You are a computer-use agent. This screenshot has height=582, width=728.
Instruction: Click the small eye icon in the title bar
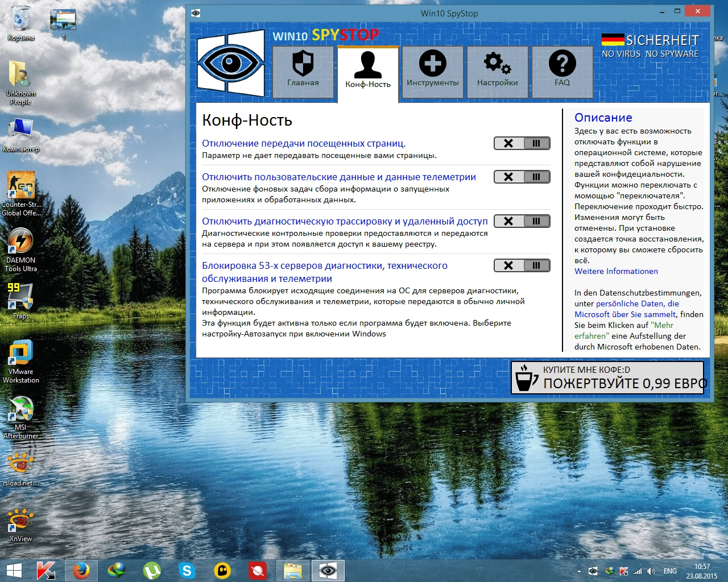pyautogui.click(x=196, y=13)
